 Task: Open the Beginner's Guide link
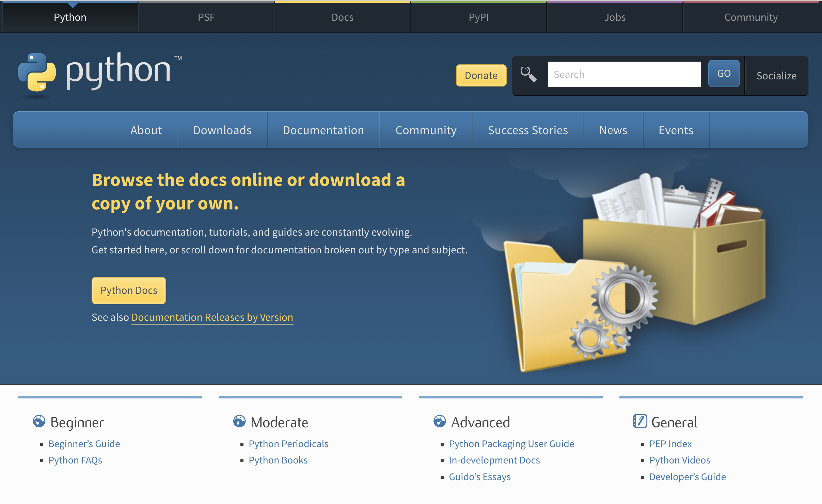coord(84,444)
